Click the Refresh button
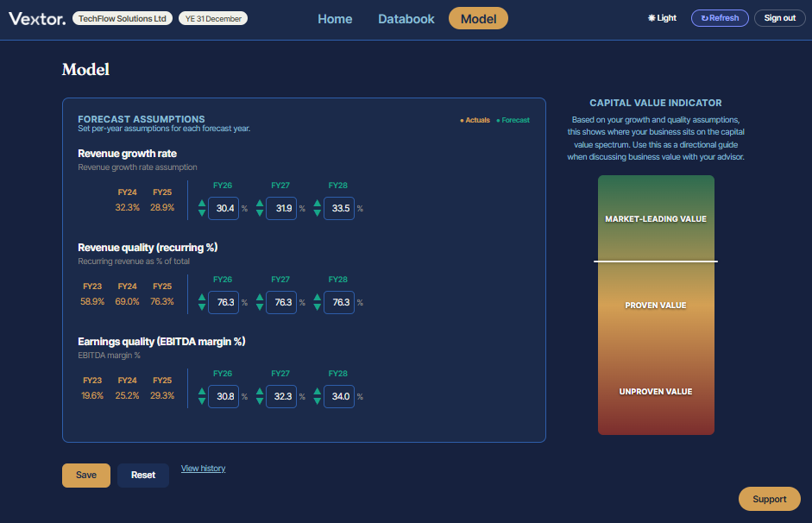812x523 pixels. click(x=720, y=18)
